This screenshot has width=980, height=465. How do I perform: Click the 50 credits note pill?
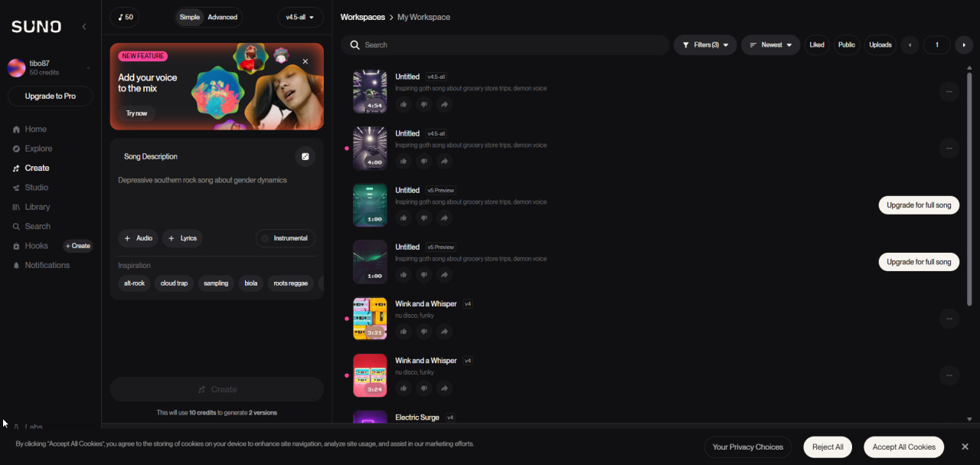pyautogui.click(x=125, y=17)
